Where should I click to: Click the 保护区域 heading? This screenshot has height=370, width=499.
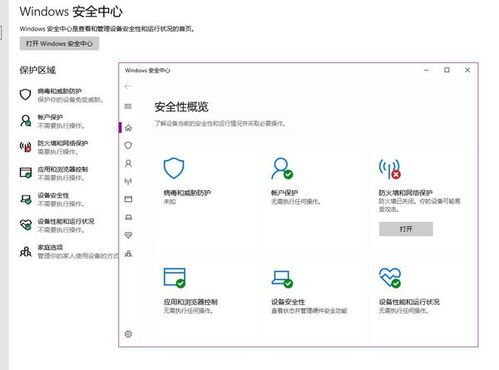(x=37, y=70)
